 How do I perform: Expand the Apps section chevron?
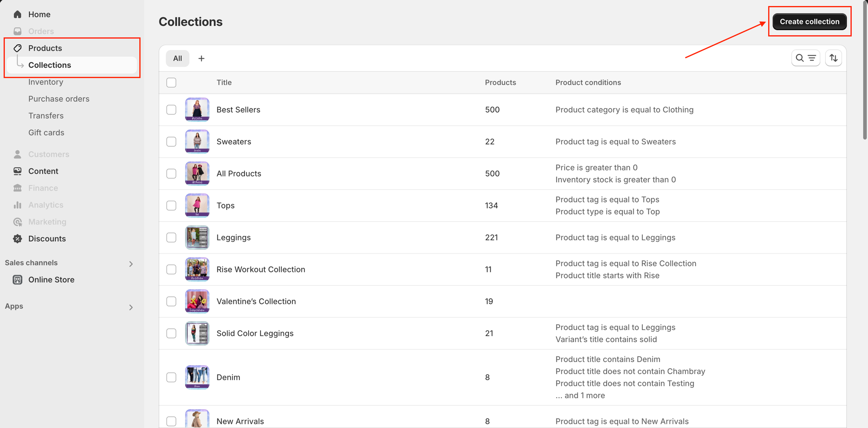[x=131, y=307]
